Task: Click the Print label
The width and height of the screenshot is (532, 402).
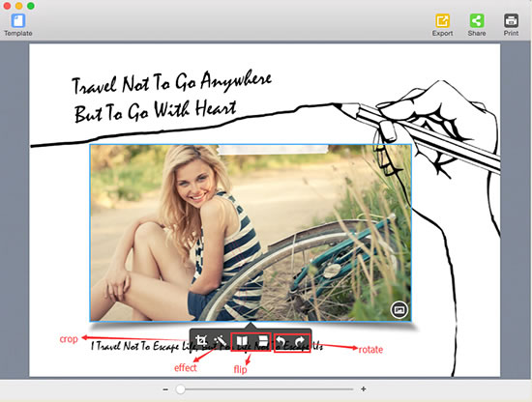Action: (511, 33)
